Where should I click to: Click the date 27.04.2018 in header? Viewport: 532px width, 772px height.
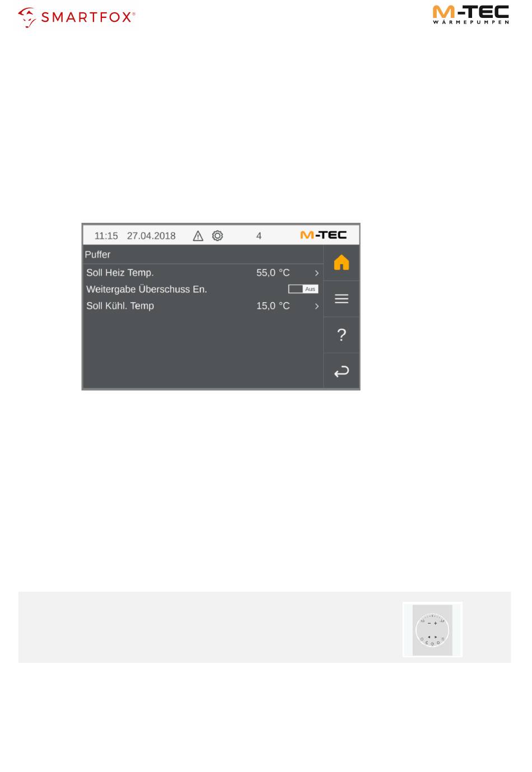[151, 236]
